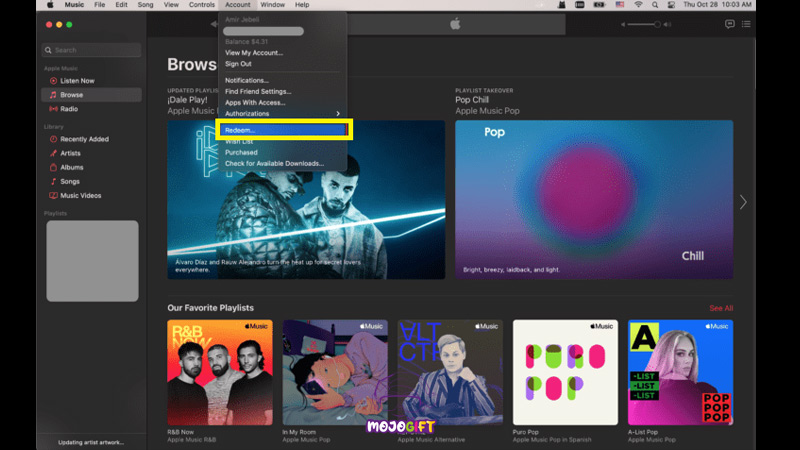
Task: Click the macOS Spotlight search icon
Action: click(657, 5)
